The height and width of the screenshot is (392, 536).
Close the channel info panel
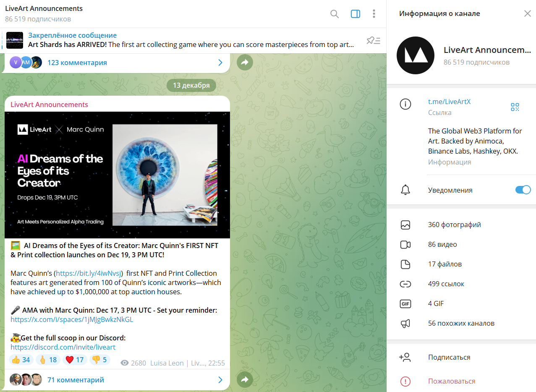(528, 13)
